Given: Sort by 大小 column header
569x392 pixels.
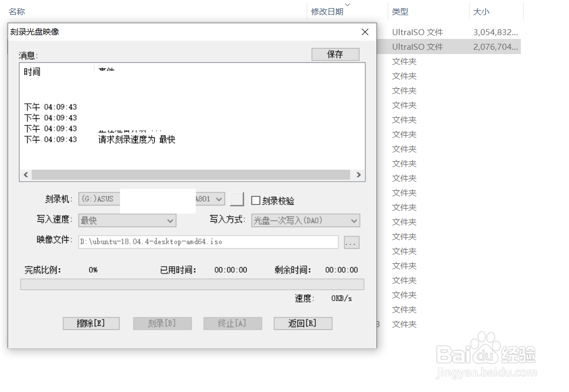Looking at the screenshot, I should tap(481, 11).
